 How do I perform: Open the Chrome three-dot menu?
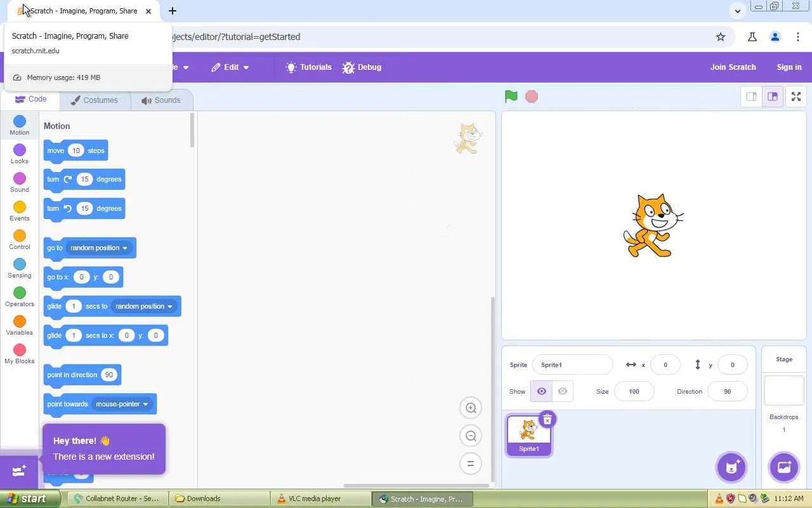[798, 37]
